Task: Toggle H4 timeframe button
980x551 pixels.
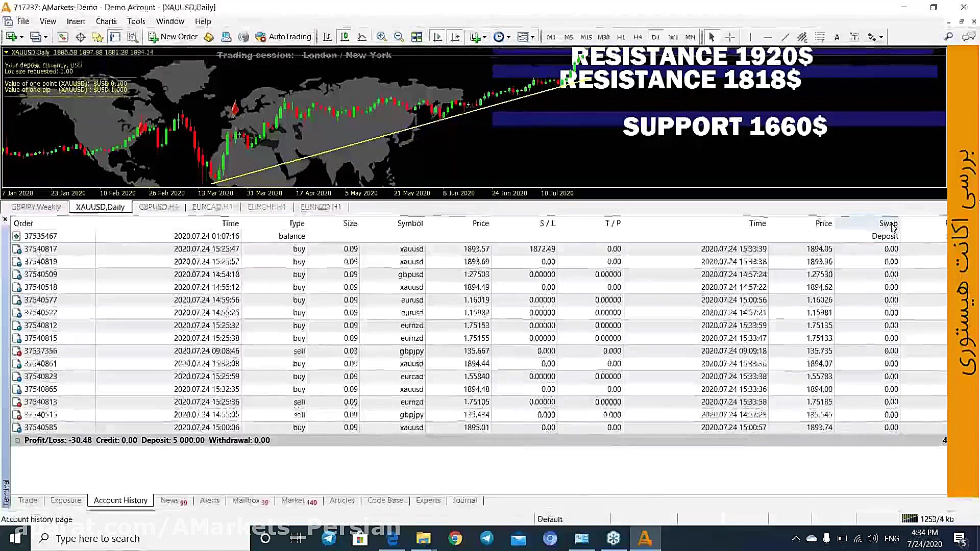Action: 638,37
